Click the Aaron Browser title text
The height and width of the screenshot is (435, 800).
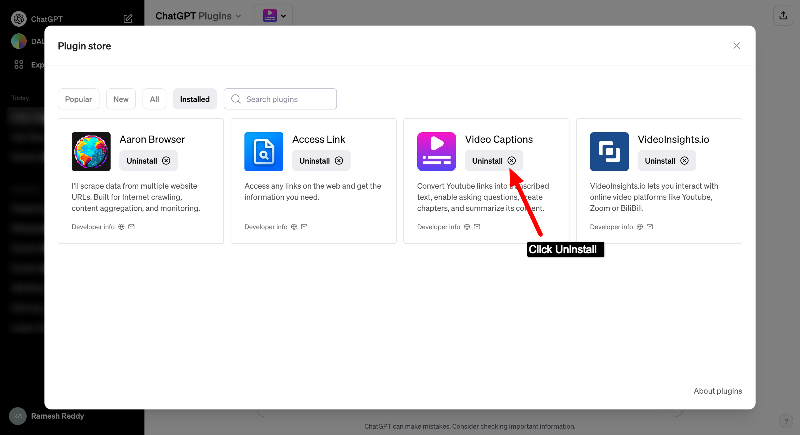(152, 140)
